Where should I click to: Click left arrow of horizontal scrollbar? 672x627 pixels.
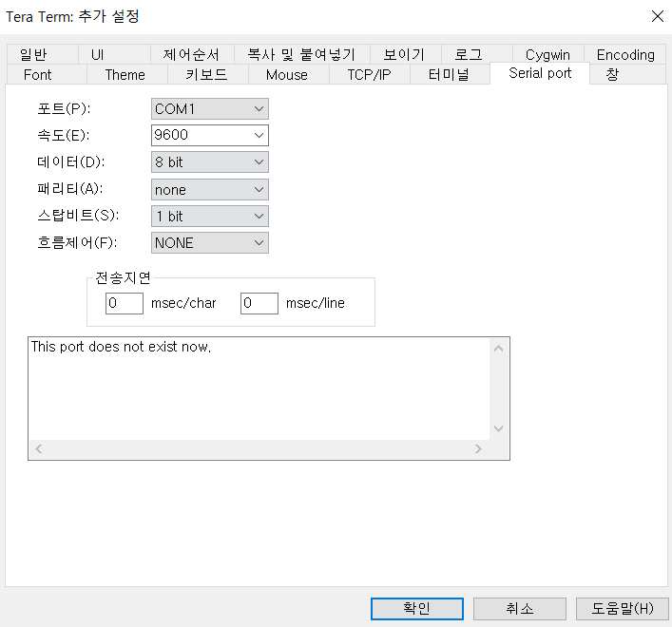point(39,448)
